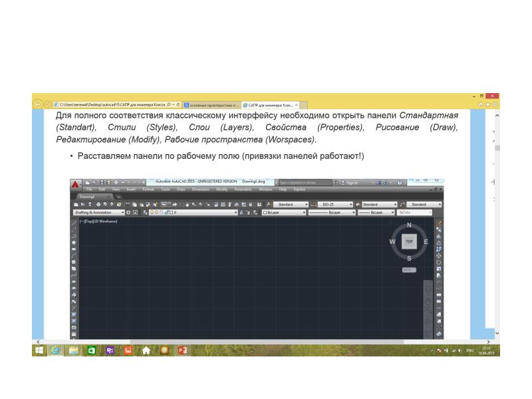
Task: Click the Dimension Style icon in Styles toolbar
Action: click(x=313, y=204)
